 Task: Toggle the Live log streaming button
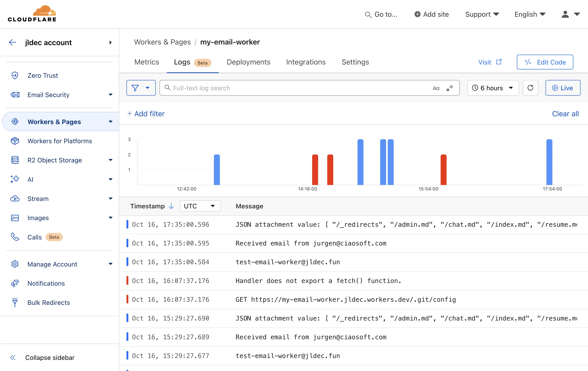563,88
